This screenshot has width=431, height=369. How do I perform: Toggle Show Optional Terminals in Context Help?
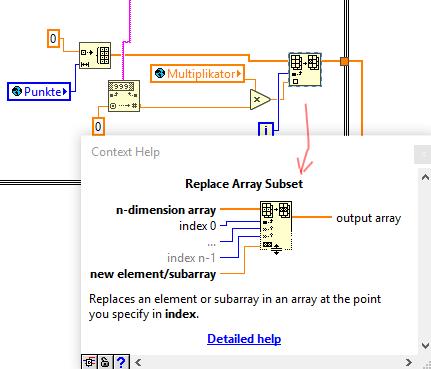(89, 362)
